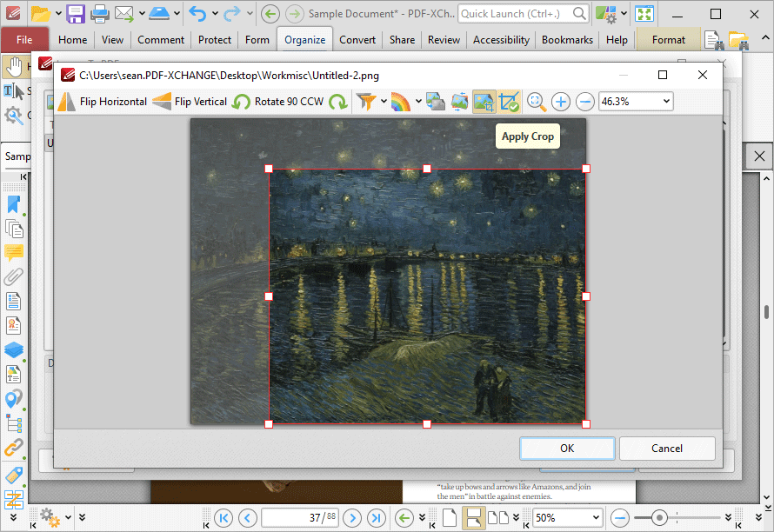Apply Crop using the checkmark crop icon
This screenshot has width=774, height=532.
coord(509,102)
